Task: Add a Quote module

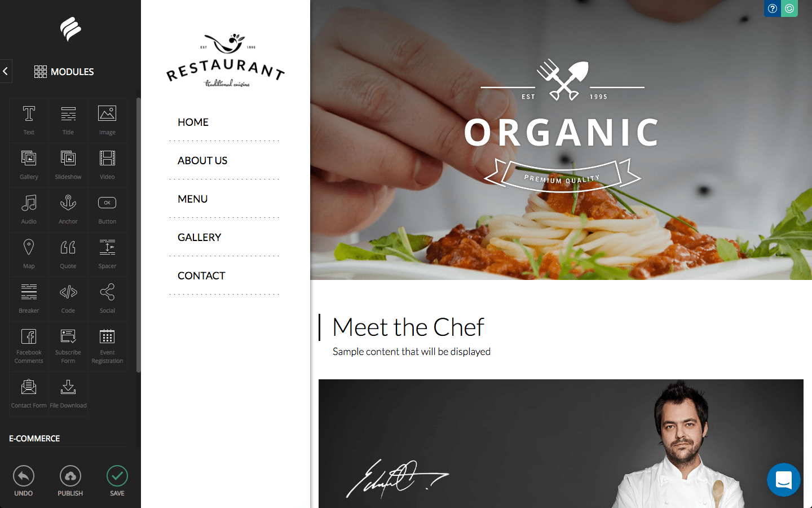Action: (x=68, y=254)
